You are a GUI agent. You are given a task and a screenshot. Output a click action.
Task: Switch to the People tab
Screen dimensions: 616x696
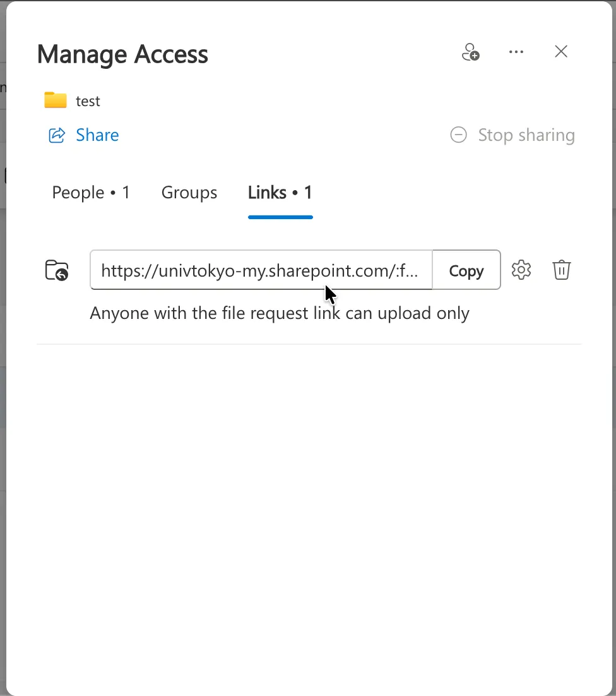(x=91, y=193)
